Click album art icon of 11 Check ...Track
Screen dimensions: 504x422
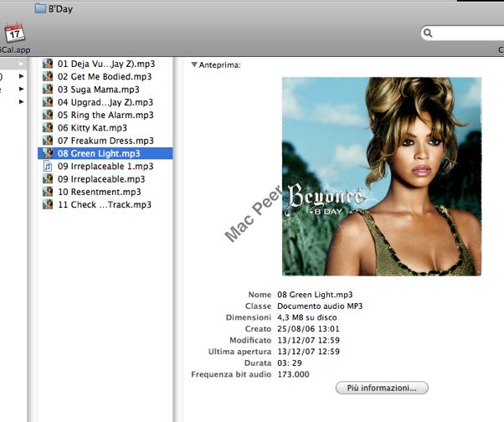click(x=48, y=205)
